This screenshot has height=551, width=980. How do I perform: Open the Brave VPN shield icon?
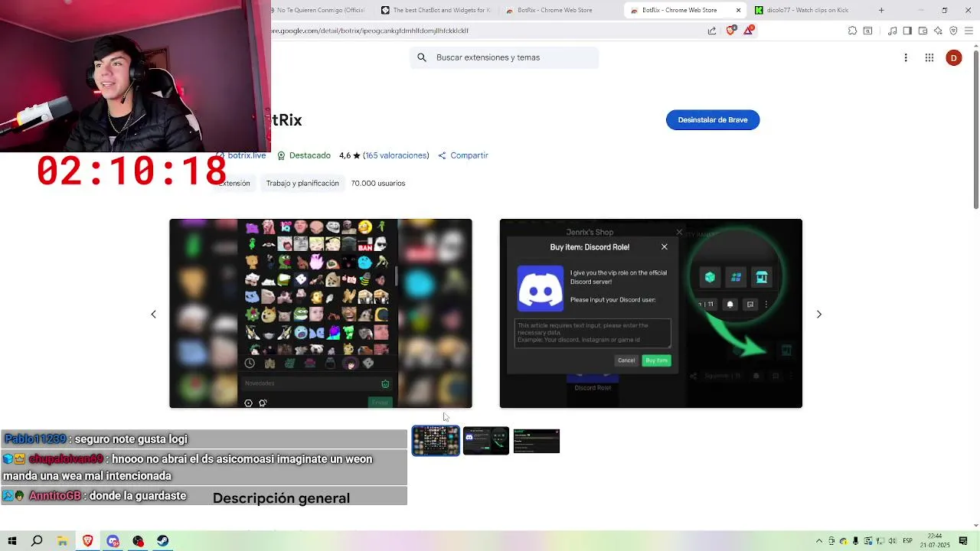point(953,31)
